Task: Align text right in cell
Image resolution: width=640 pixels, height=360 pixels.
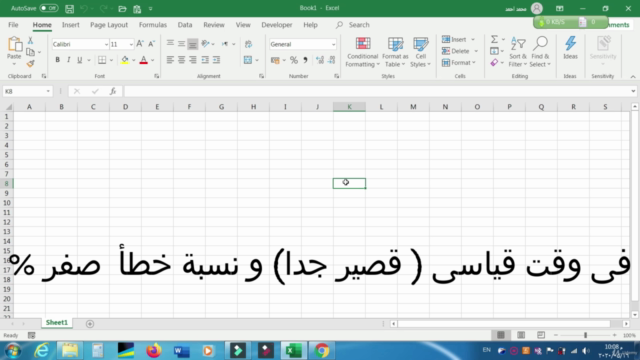Action: pos(193,60)
